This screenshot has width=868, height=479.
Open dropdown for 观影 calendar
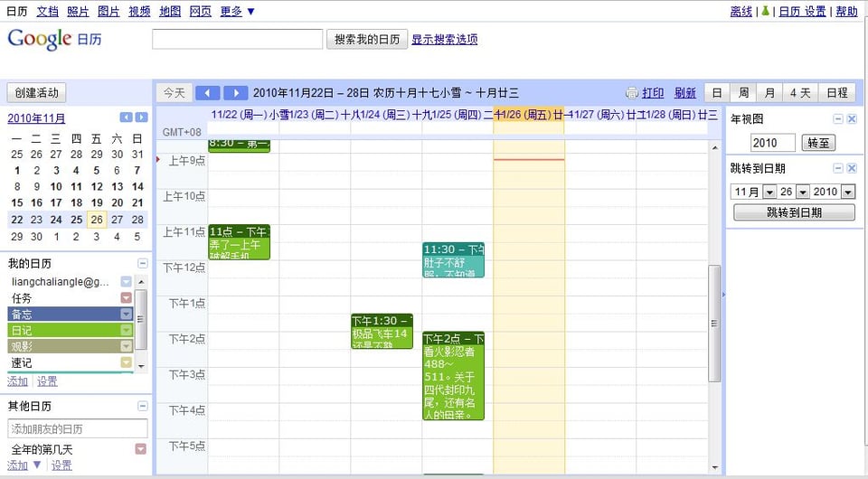[x=127, y=346]
